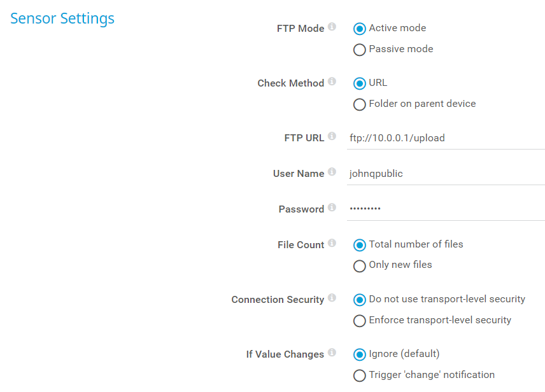Image resolution: width=545 pixels, height=392 pixels.
Task: Select Trigger 'change' notification option
Action: pos(360,375)
